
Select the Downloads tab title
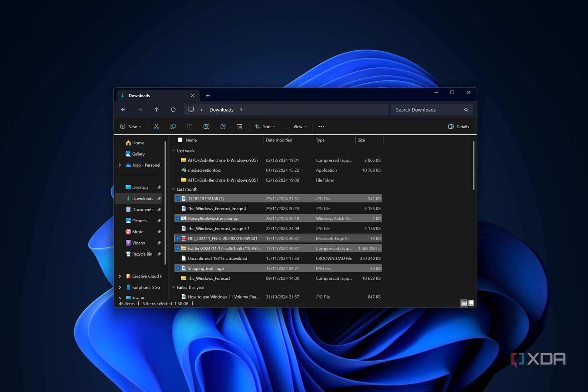point(139,96)
